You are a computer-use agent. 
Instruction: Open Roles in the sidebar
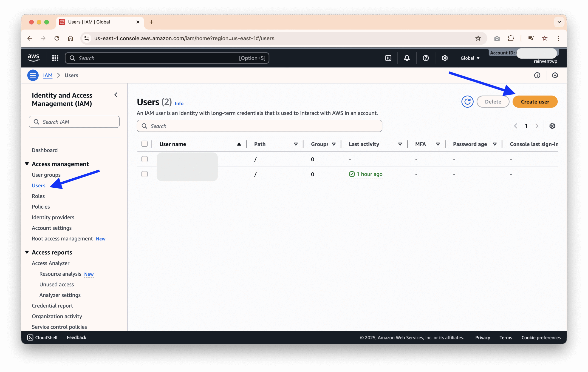point(38,196)
